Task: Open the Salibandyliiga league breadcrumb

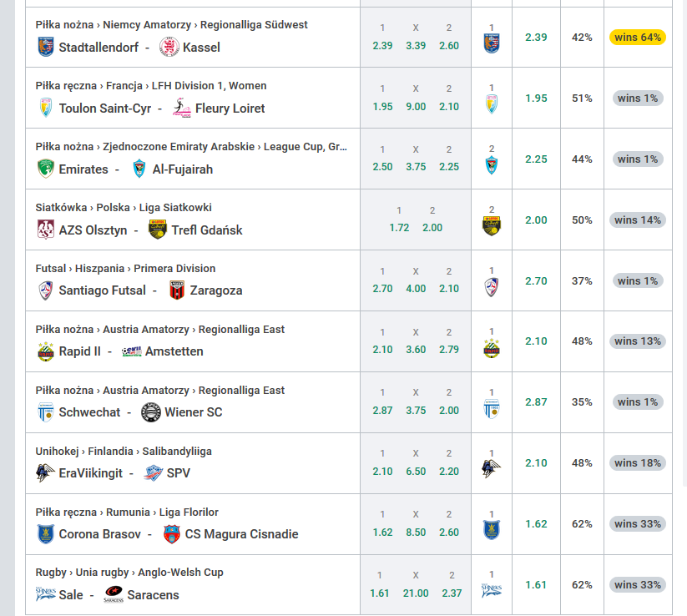Action: click(177, 452)
